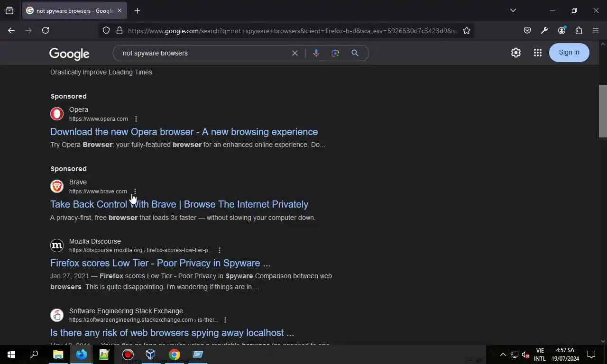This screenshot has height=364, width=607.
Task: Select the 'not spyware browsers' tab
Action: point(74,10)
